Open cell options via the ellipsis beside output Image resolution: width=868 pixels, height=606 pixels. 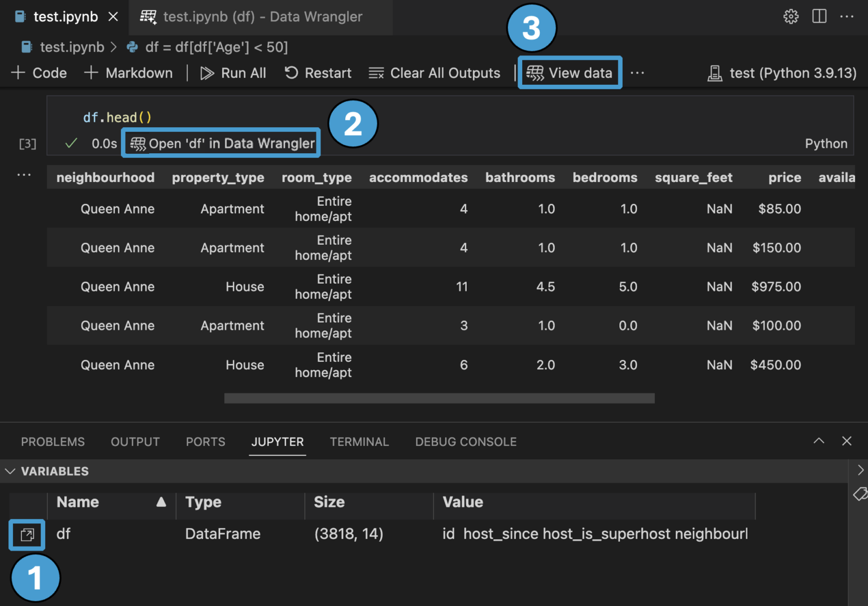(x=24, y=174)
